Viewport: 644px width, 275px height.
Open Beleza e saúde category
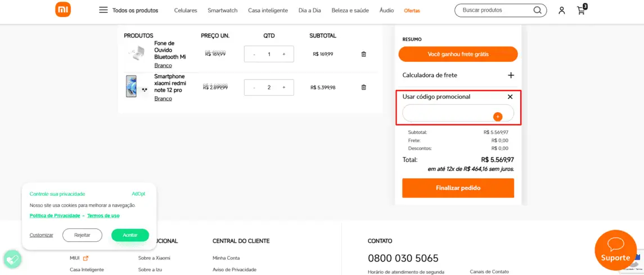coord(350,10)
